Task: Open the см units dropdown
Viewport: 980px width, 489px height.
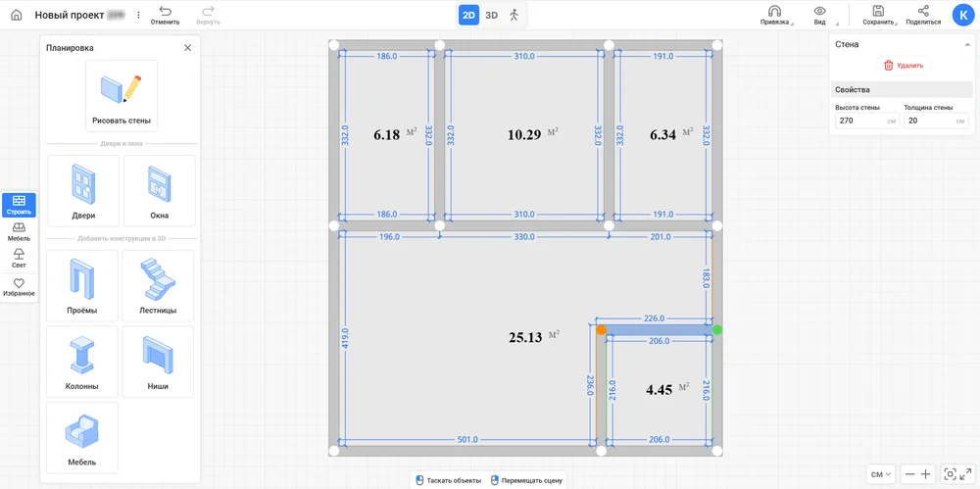Action: point(882,474)
